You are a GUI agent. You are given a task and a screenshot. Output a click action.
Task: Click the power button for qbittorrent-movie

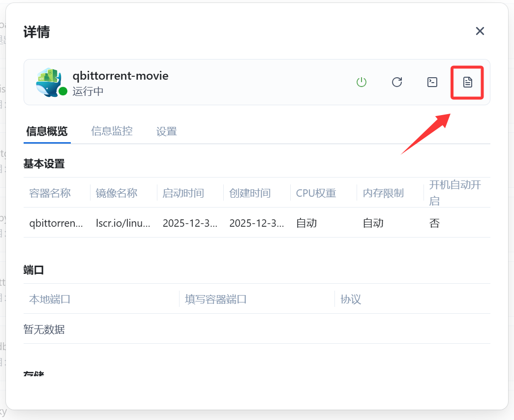[x=362, y=82]
